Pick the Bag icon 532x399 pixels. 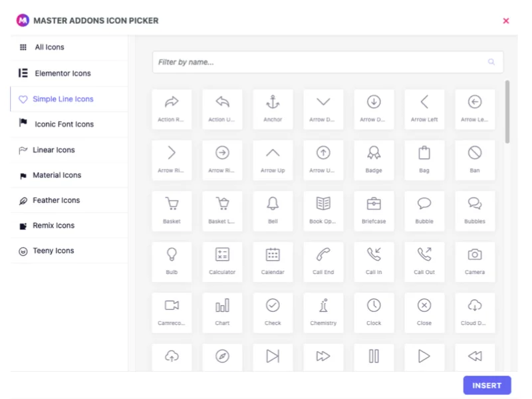pos(424,160)
